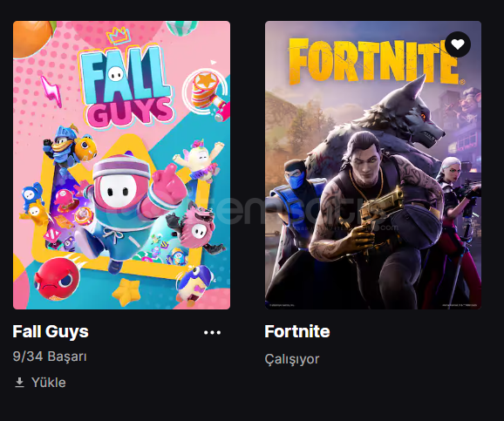Select the Fall Guys logo on cover
The width and height of the screenshot is (504, 421).
126,87
